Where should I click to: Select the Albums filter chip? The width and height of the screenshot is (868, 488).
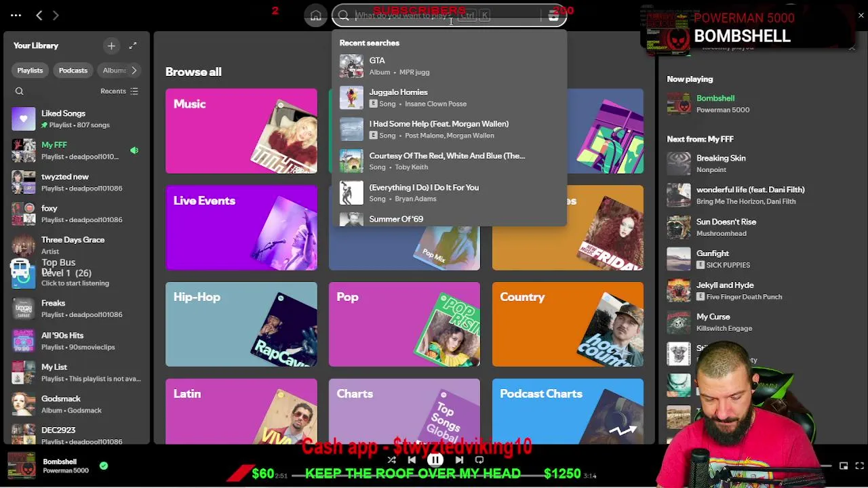click(x=113, y=70)
